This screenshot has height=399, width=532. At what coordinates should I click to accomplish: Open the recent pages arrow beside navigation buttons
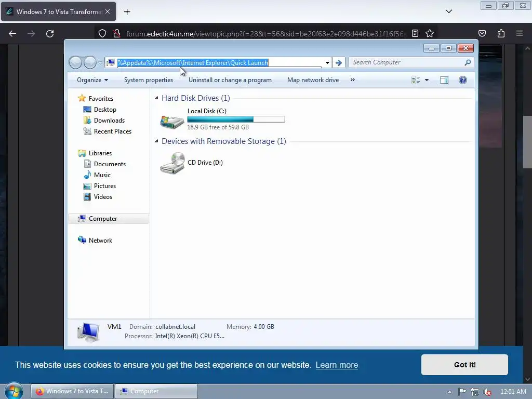[100, 63]
